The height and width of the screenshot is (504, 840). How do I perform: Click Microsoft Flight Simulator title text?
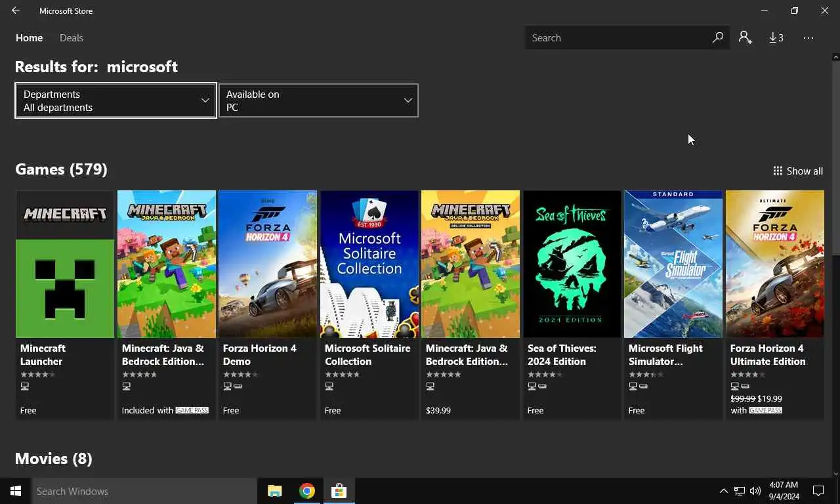pyautogui.click(x=665, y=354)
